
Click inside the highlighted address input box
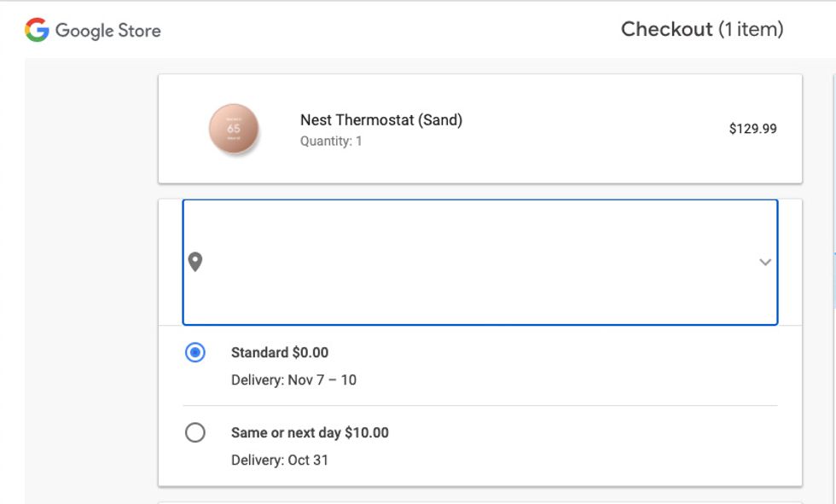click(x=478, y=262)
